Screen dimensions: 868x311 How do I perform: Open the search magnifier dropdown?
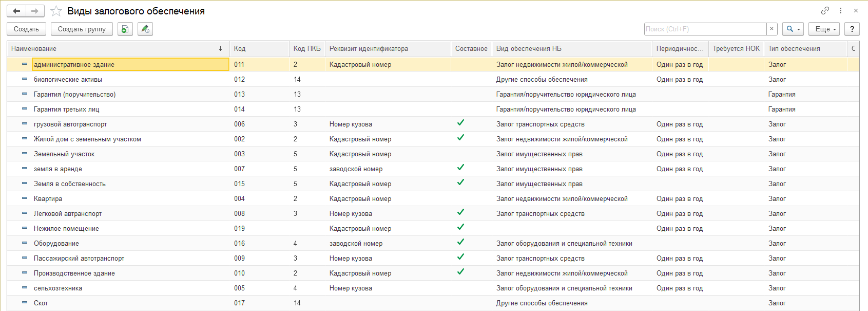(x=793, y=29)
